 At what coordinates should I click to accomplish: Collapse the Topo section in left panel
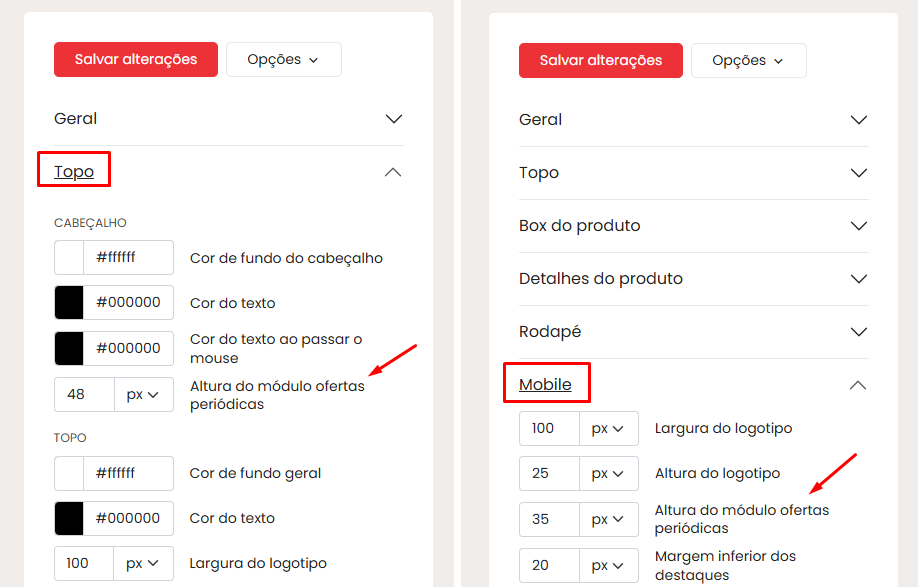tap(393, 172)
